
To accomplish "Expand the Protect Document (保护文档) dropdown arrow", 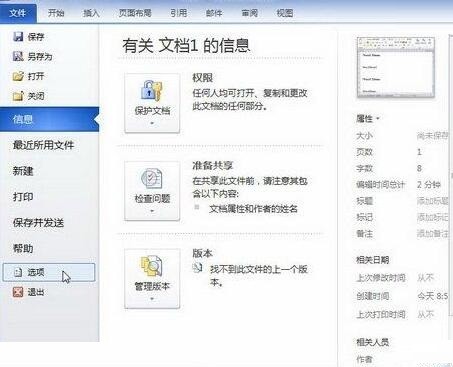I will point(152,123).
